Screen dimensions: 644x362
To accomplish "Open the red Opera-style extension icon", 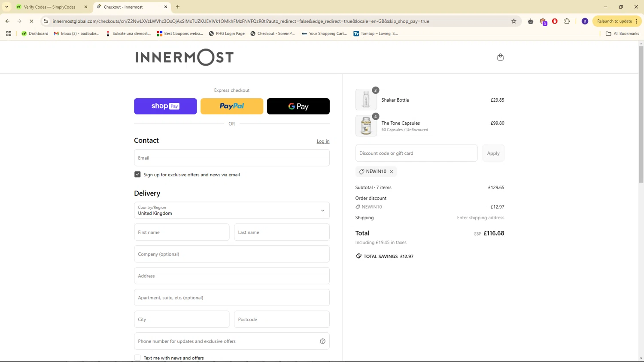I will click(555, 21).
